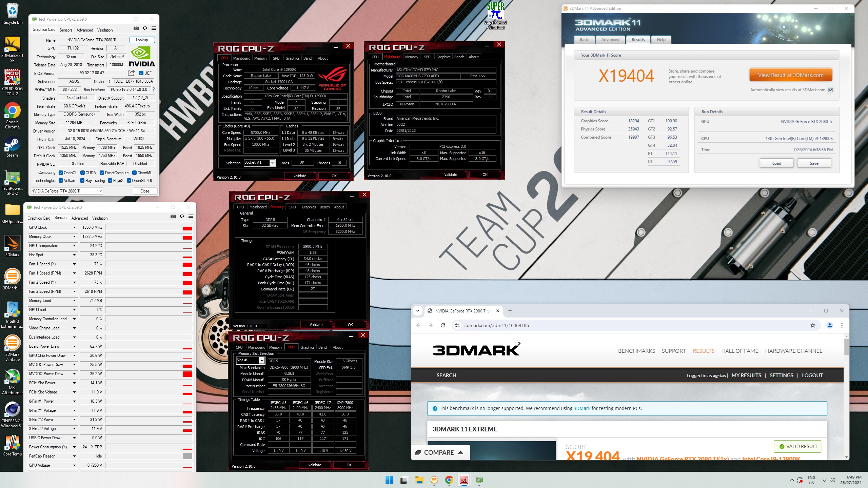Open BENCHMARKS menu on 3DMark site
Viewport: 868px width, 488px height.
click(x=636, y=351)
